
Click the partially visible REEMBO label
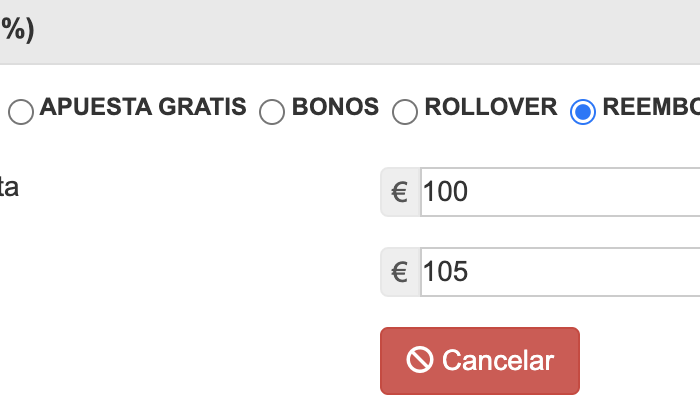click(651, 107)
